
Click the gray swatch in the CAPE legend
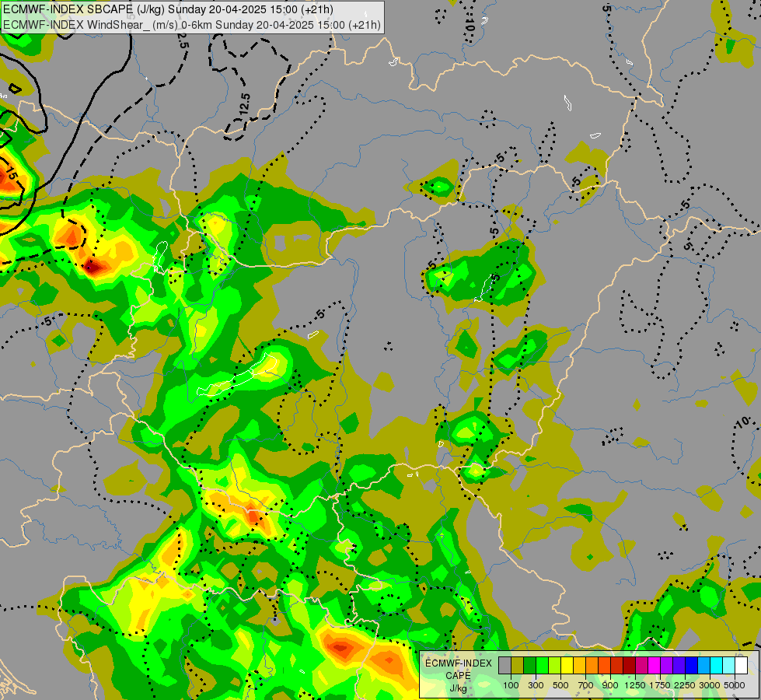point(504,666)
